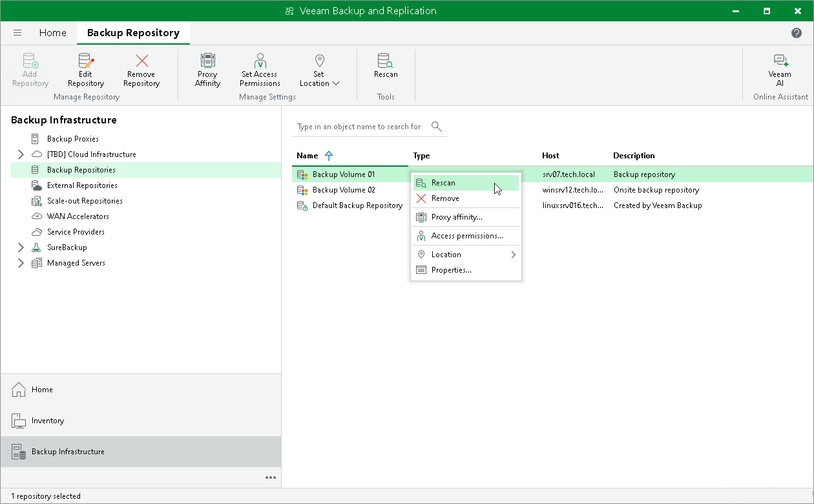Click the Description column header

634,156
